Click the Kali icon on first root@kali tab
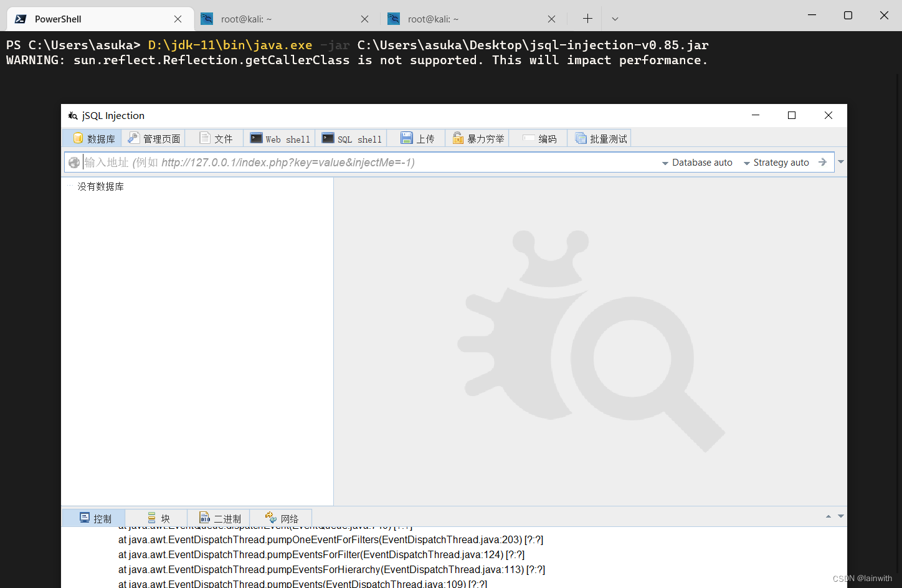 [x=207, y=19]
